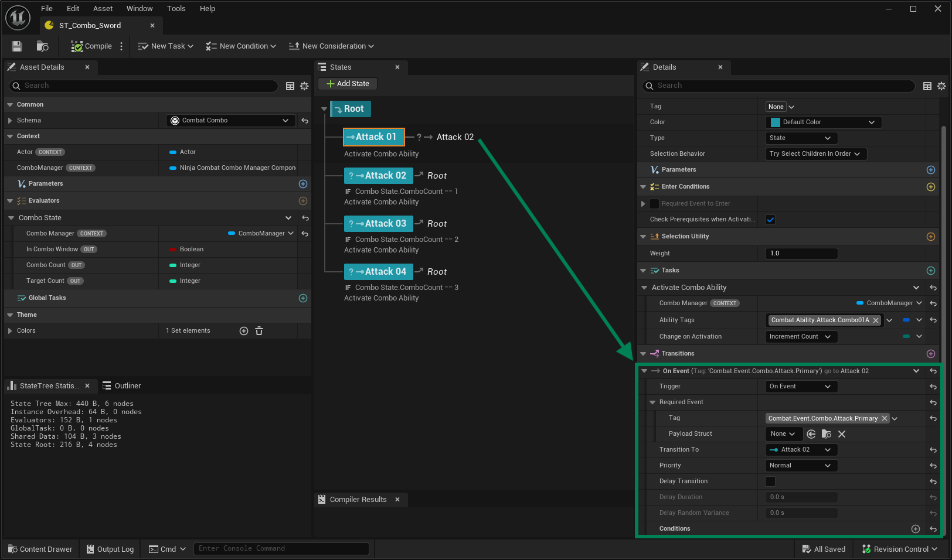
Task: Open Asset Details settings gear icon
Action: [304, 86]
